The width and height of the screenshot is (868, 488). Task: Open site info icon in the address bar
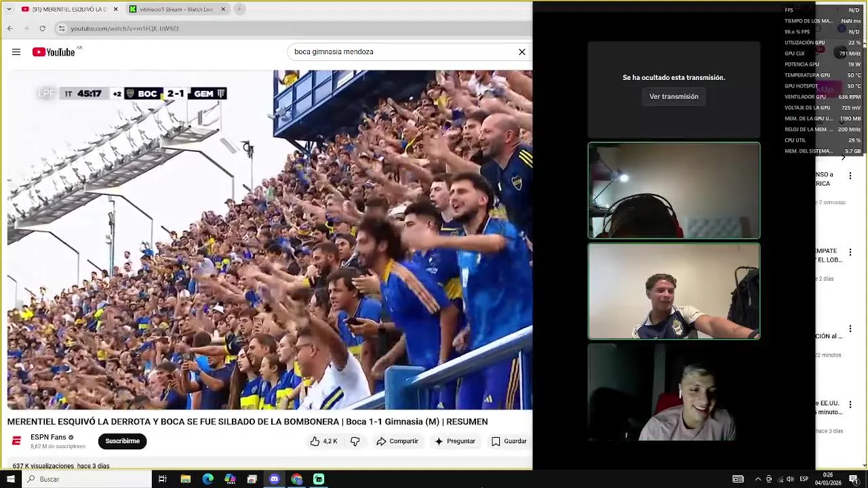pos(62,28)
